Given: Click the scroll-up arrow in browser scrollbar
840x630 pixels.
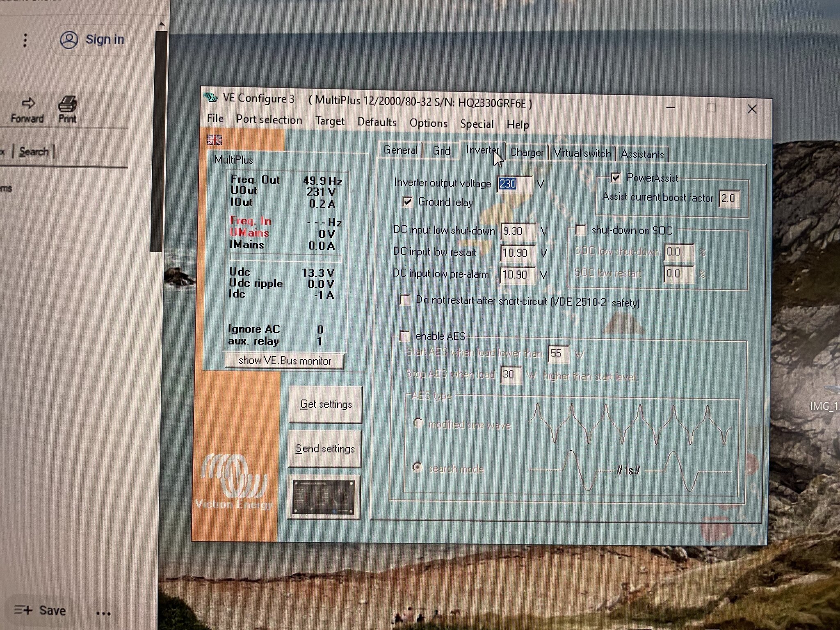Looking at the screenshot, I should (162, 24).
